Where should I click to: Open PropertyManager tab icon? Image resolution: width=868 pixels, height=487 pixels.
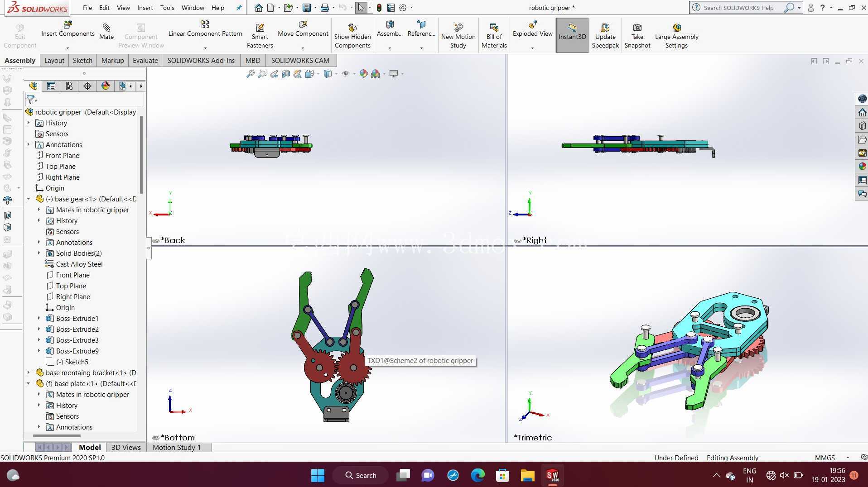click(x=51, y=86)
